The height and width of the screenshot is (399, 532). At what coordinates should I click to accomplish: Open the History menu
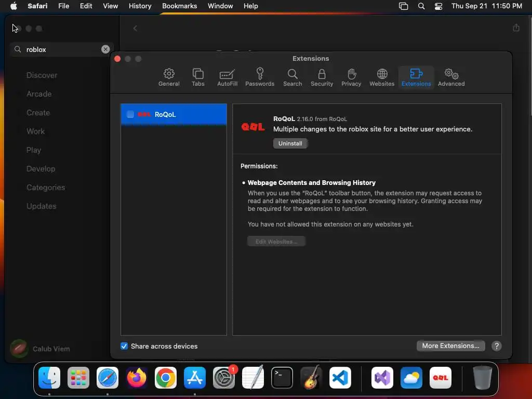(x=140, y=6)
